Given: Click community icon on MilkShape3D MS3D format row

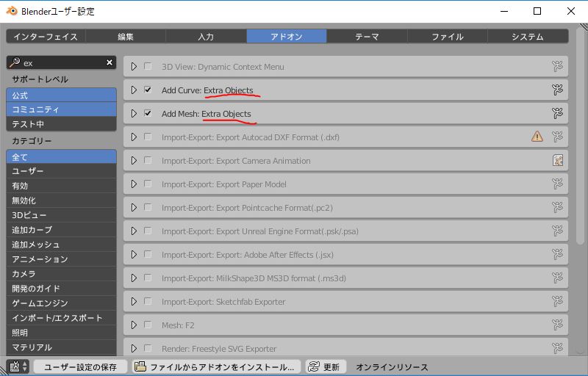Looking at the screenshot, I should click(x=557, y=278).
